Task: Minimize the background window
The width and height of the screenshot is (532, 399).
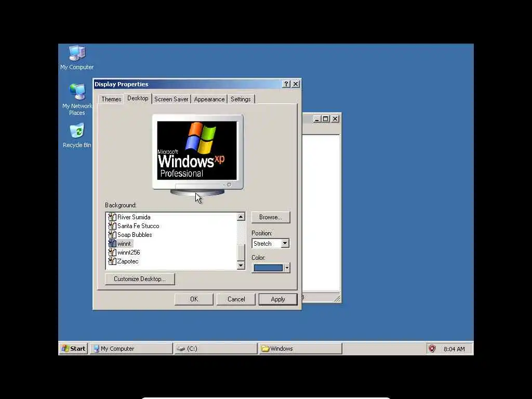Action: [x=317, y=119]
